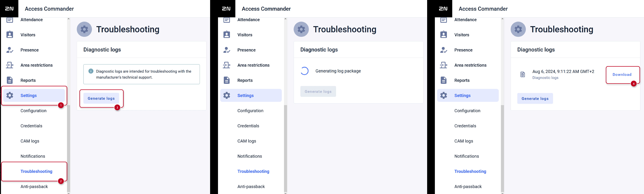Screen dimensions: 644x194
Task: Click 'Generating log package' status text
Action: [x=338, y=71]
